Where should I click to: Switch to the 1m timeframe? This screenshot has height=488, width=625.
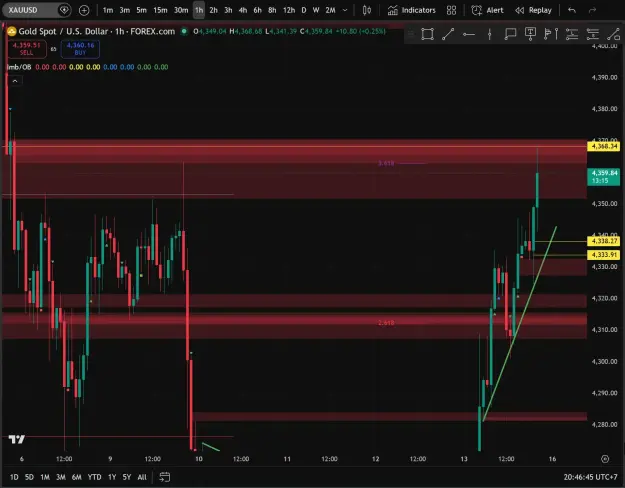point(108,10)
